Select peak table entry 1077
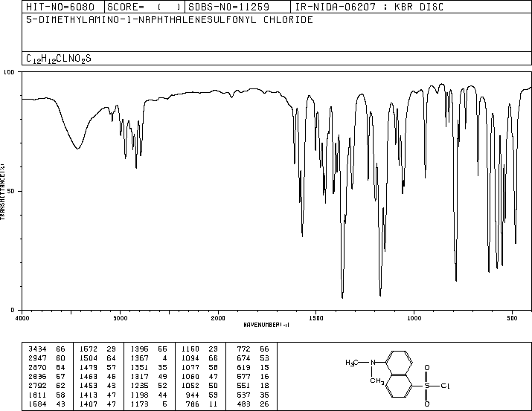Screen dimensions: 532x411 click(x=190, y=367)
